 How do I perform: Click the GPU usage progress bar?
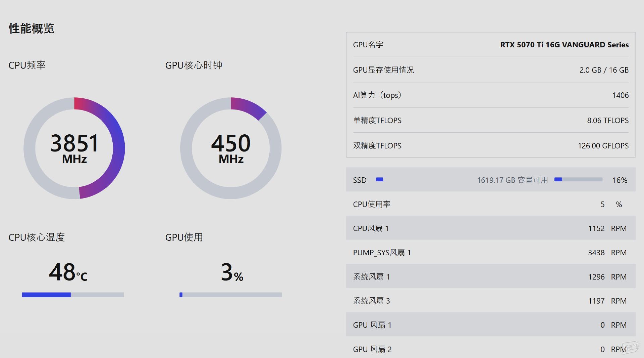pyautogui.click(x=231, y=295)
